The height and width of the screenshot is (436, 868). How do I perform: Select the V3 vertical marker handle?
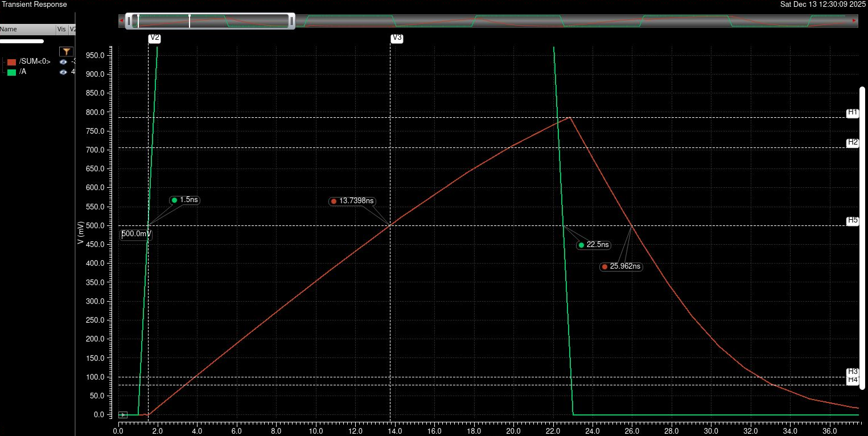[396, 39]
